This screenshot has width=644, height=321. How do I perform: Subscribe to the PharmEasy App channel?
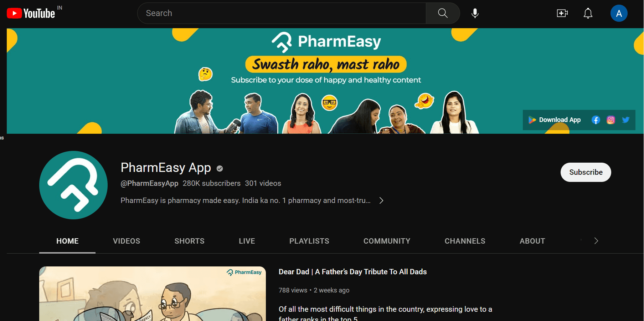[586, 172]
